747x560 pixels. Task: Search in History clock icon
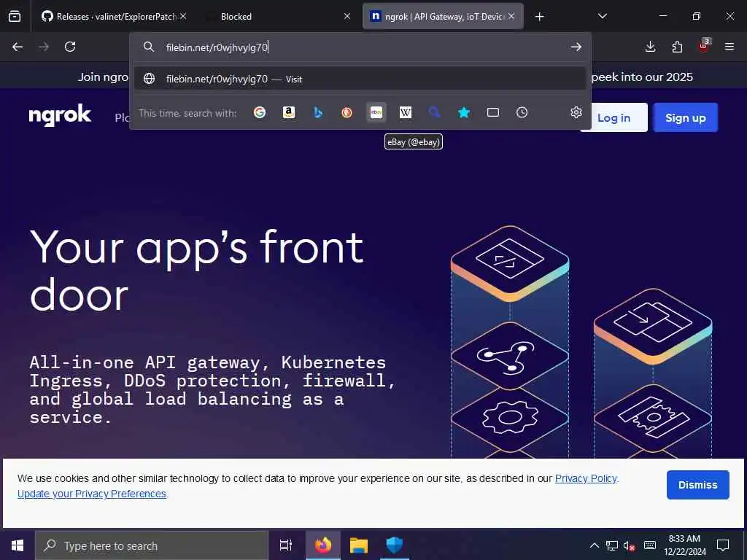(522, 112)
